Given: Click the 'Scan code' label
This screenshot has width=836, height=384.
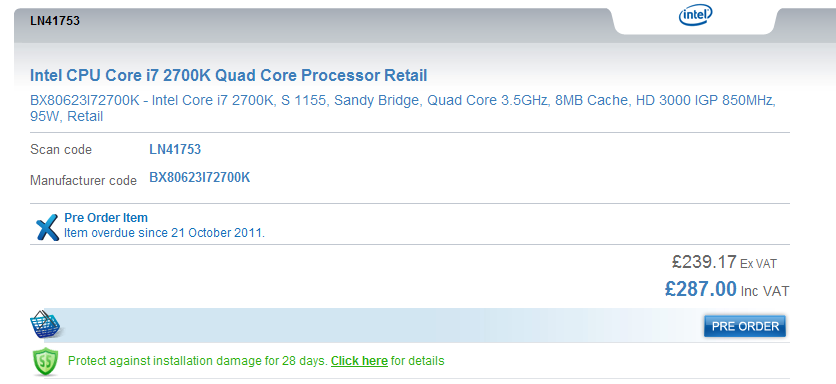Looking at the screenshot, I should (61, 150).
